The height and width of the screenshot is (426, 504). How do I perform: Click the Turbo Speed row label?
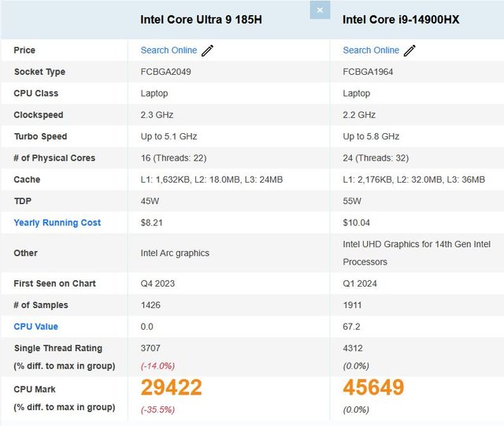[40, 136]
